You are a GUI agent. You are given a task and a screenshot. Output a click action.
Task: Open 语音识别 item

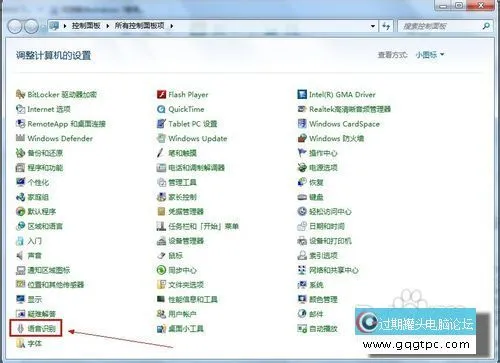[x=36, y=329]
